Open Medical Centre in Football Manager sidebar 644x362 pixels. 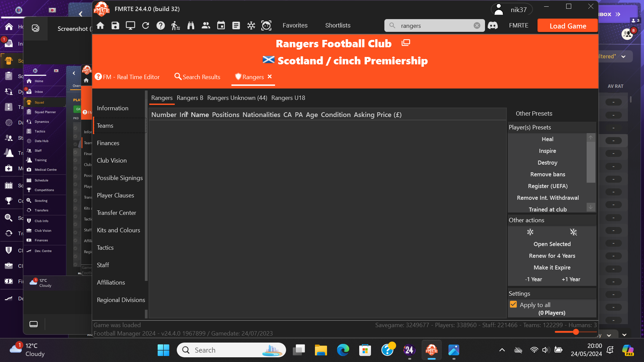(45, 170)
